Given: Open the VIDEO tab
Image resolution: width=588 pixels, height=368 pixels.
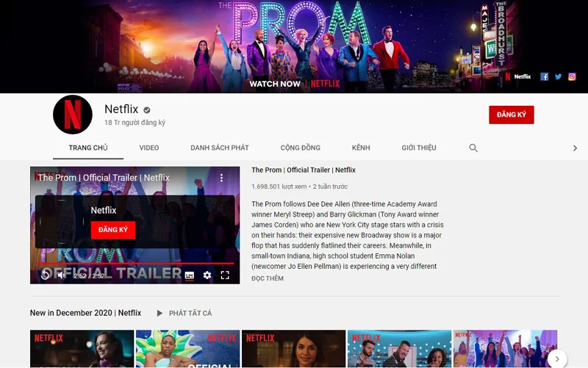Looking at the screenshot, I should [149, 148].
